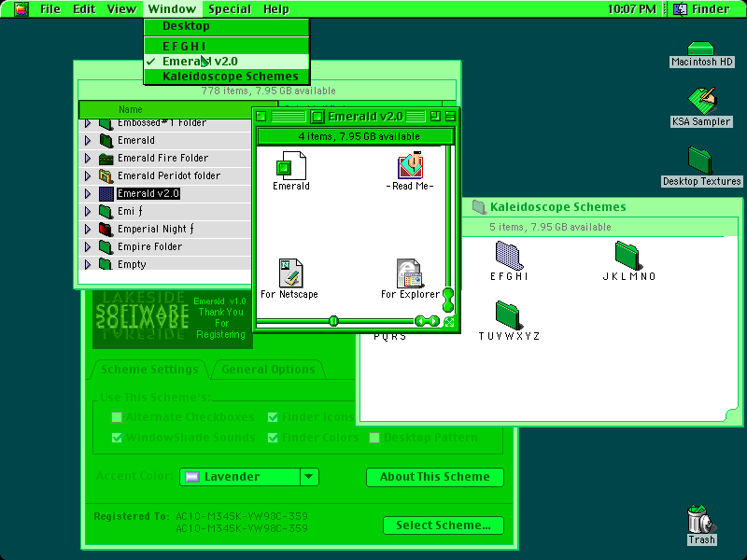Open the Desktop Textures folder icon
Screen dimensions: 747x560
click(701, 161)
